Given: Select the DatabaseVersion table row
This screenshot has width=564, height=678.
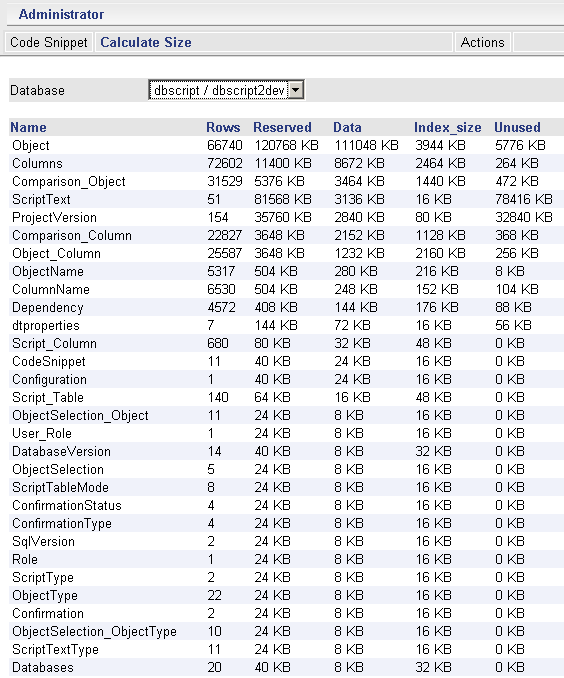Looking at the screenshot, I should click(286, 451).
